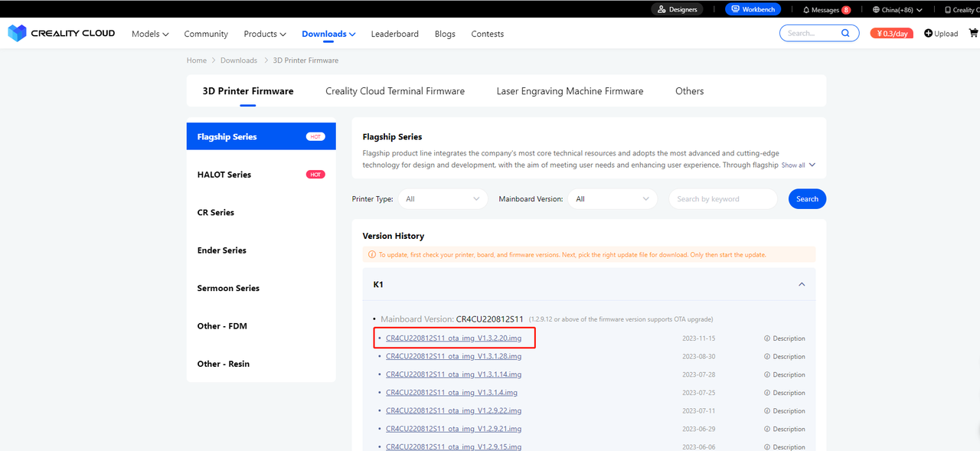Download CR4CU220812S11_ota_img_V1.3.2.20.img
Screen dimensions: 980x451
coord(454,338)
